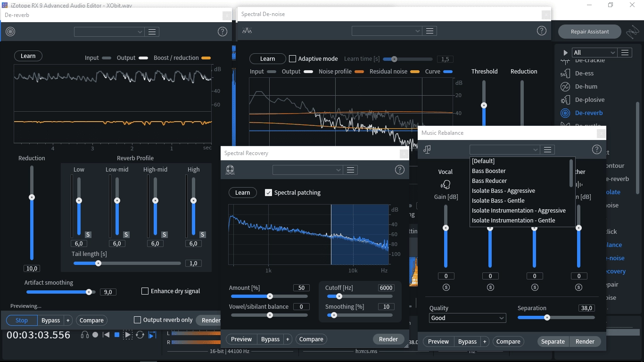This screenshot has height=362, width=644.
Task: Open the De-reverb preset dropdown
Action: pos(109,32)
